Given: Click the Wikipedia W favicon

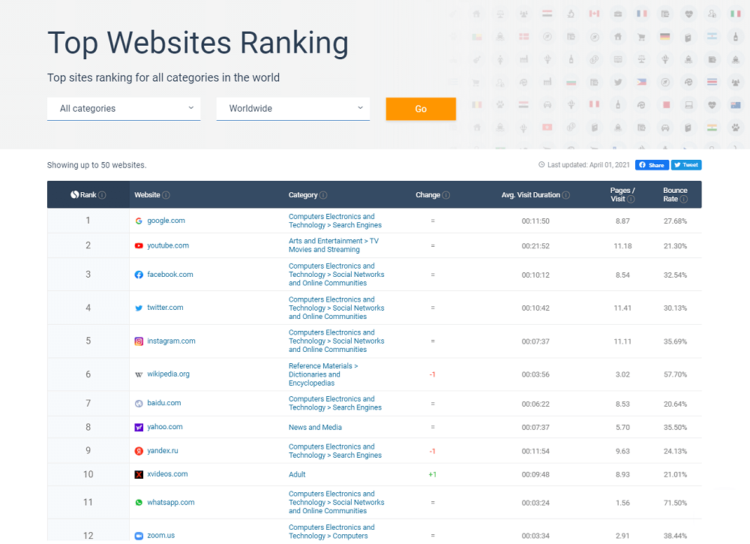Looking at the screenshot, I should [139, 375].
